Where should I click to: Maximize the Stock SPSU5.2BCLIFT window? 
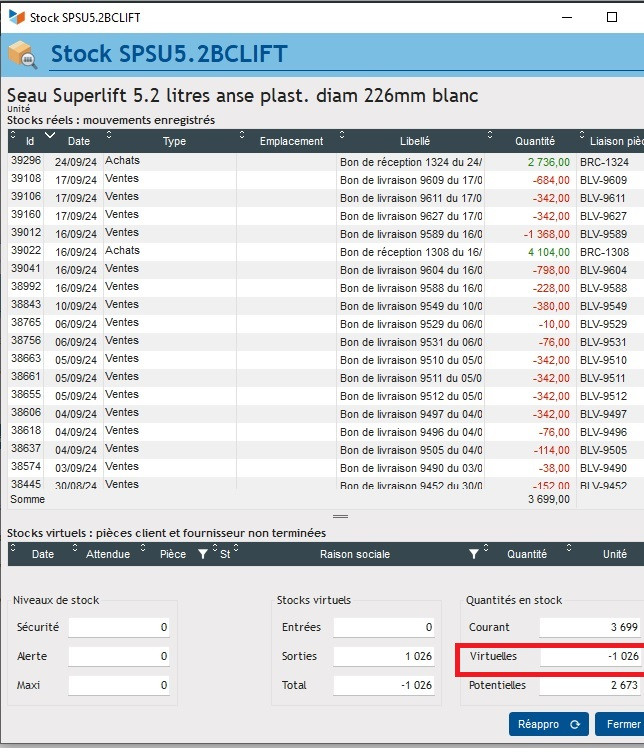coord(612,17)
